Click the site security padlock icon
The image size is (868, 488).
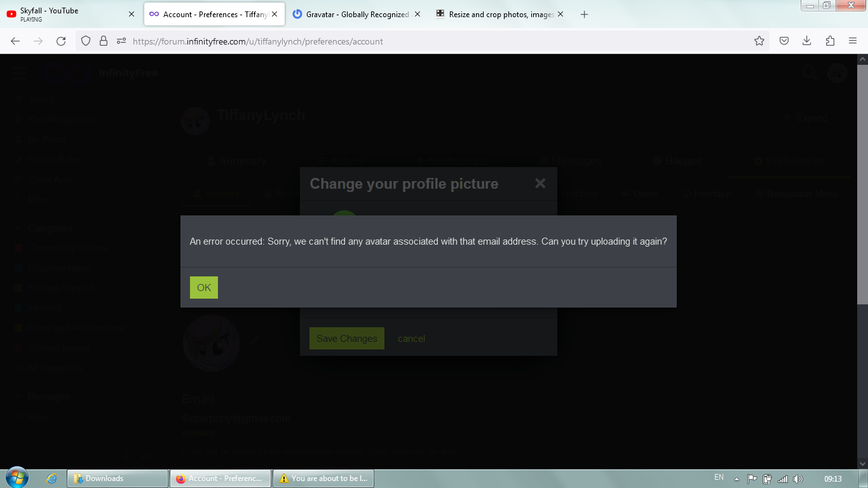coord(104,41)
